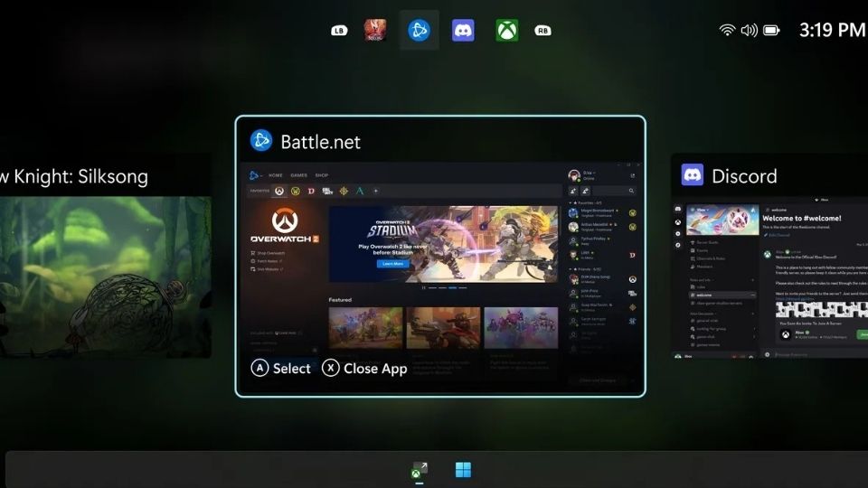This screenshot has height=488, width=868.
Task: Click the 3:19 PM clock
Action: pos(832,30)
